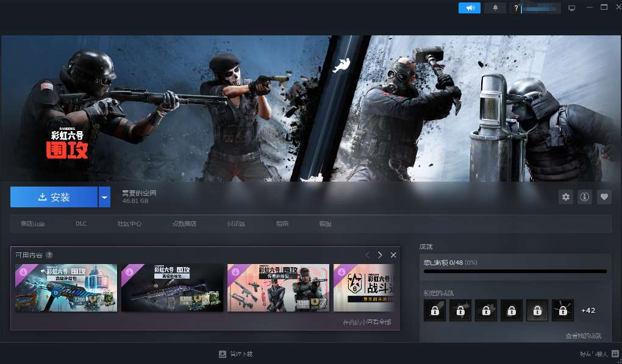The width and height of the screenshot is (622, 364).
Task: Click download badge on 7,200 credits pack
Action: click(23, 272)
